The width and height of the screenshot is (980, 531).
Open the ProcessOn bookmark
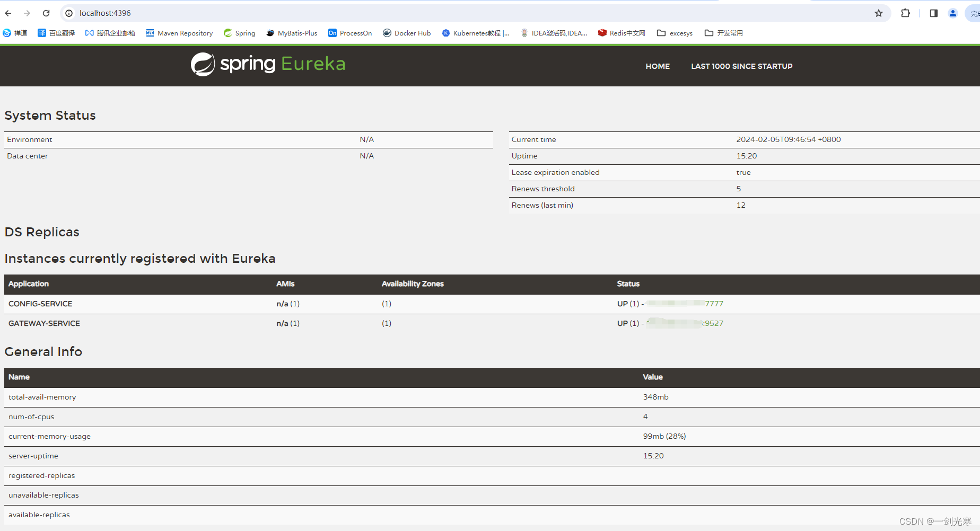pos(350,33)
